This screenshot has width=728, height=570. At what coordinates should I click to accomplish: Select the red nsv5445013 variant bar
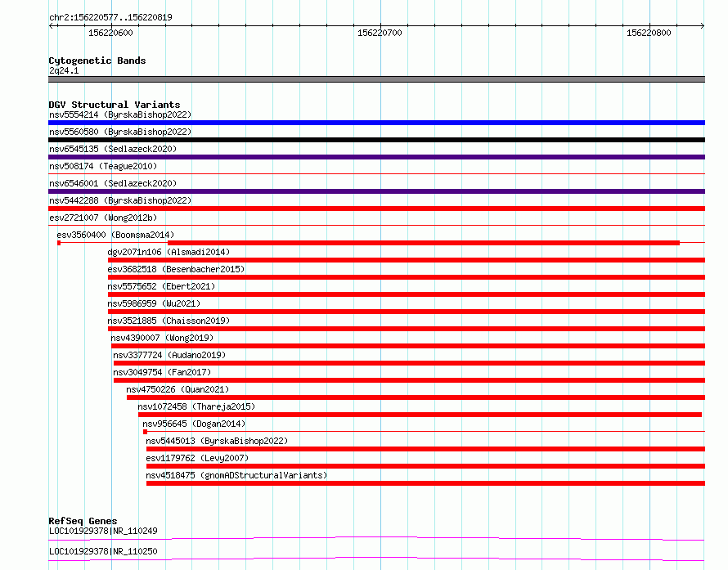click(x=425, y=449)
